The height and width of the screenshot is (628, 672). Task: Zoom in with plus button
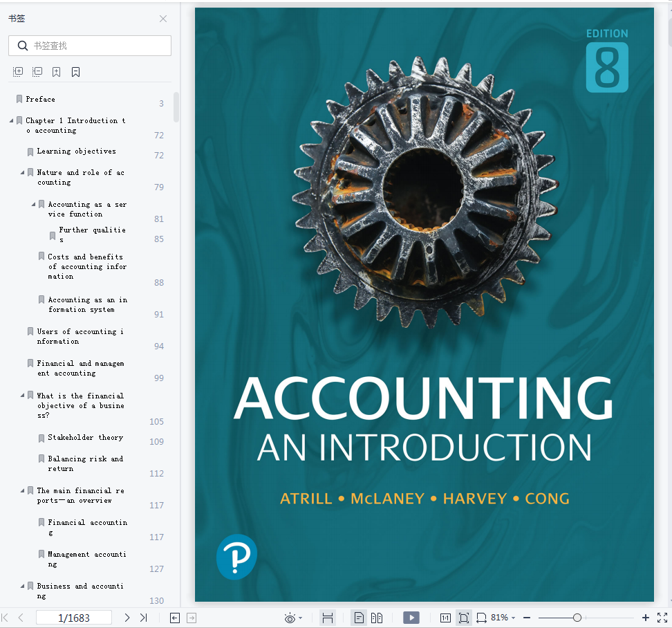(646, 618)
